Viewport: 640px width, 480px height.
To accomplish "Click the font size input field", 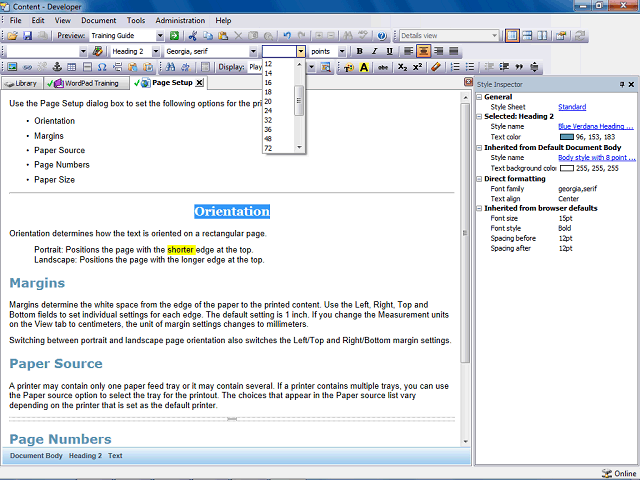I will 279,51.
